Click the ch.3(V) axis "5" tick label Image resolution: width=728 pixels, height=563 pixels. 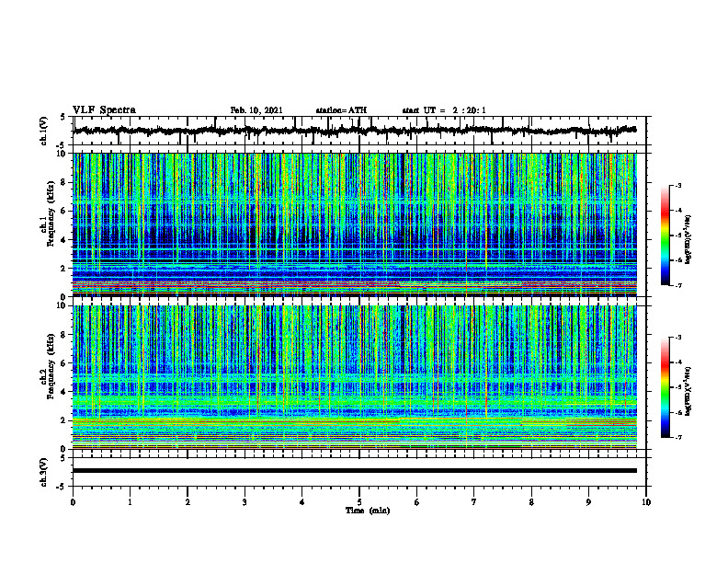[x=63, y=458]
